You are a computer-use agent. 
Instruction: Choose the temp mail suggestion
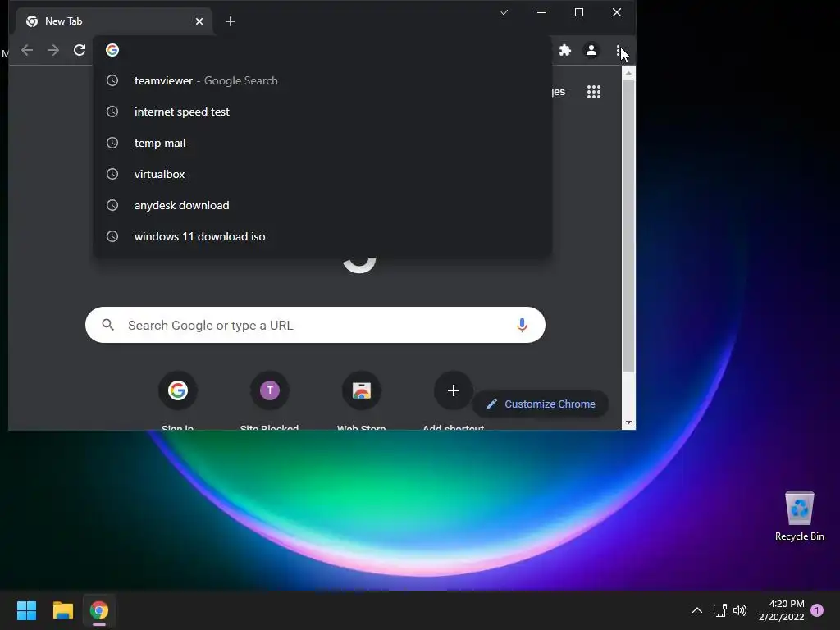322,143
